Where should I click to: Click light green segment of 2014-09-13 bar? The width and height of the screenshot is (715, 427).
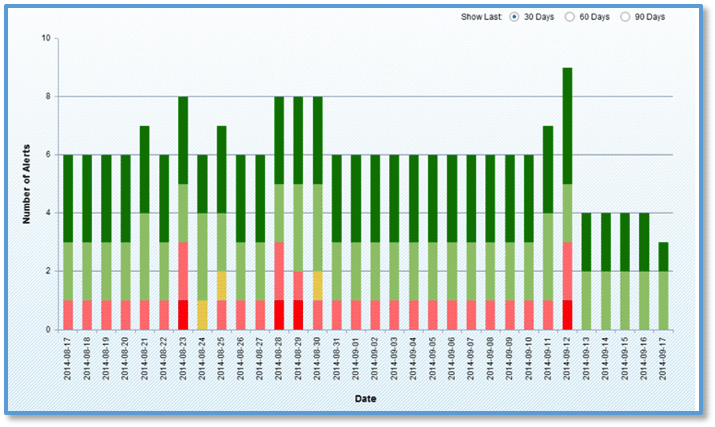[587, 300]
